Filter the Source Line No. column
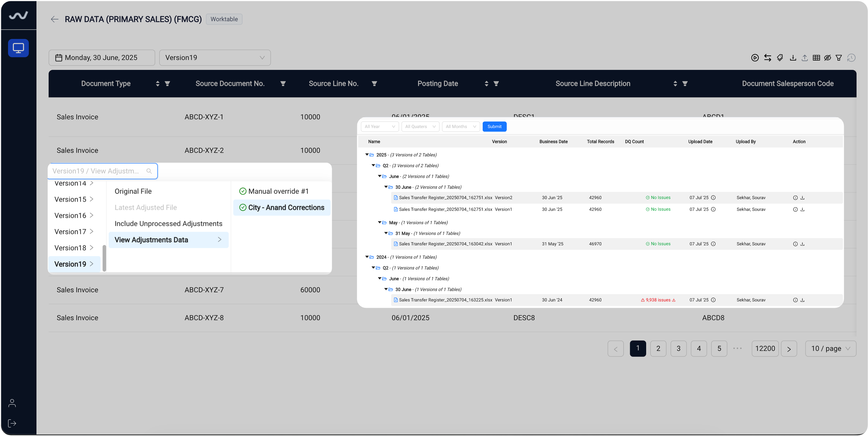 pos(374,83)
